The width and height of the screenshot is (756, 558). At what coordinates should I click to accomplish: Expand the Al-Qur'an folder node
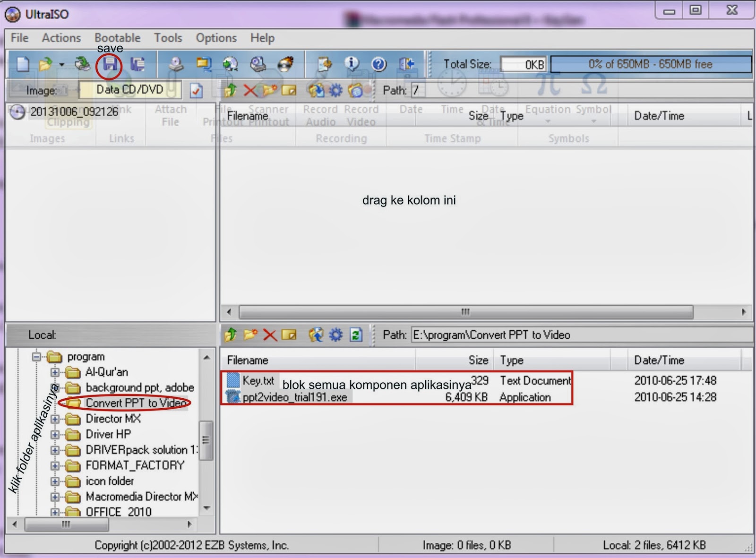click(55, 372)
